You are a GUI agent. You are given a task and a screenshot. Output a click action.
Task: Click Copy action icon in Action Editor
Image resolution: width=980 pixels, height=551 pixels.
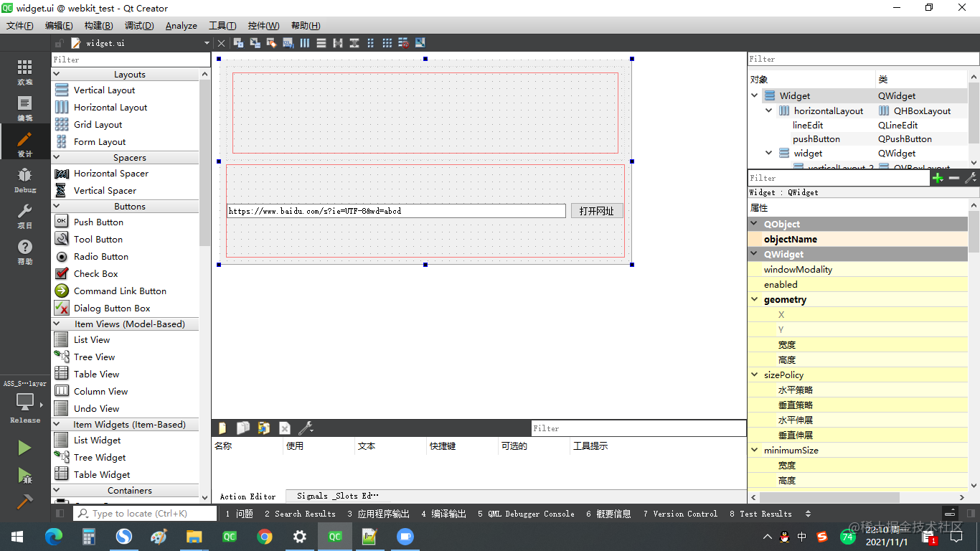point(243,428)
